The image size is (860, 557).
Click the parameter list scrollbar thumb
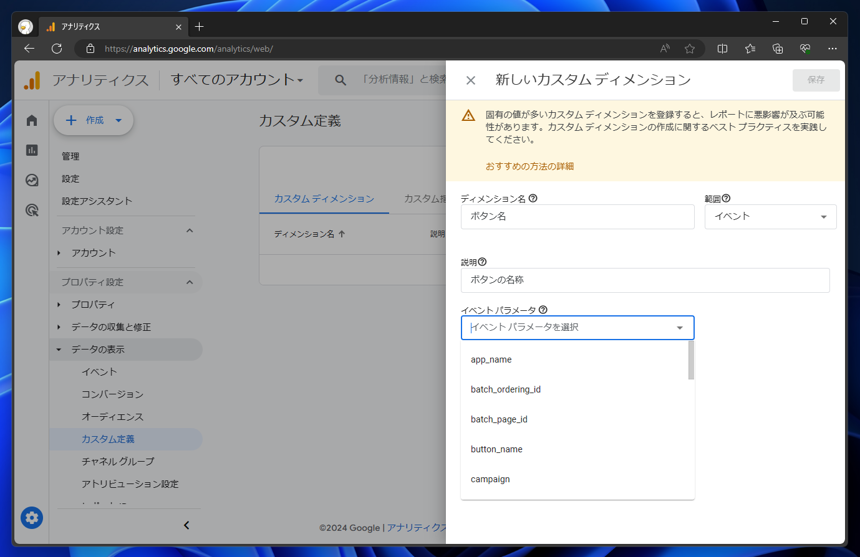(x=691, y=360)
